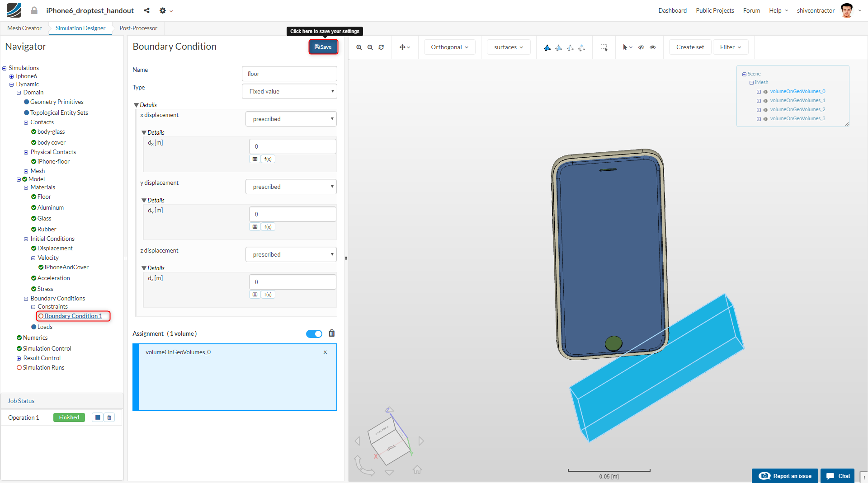Click the show all eye icon
Viewport: 868px width, 483px height.
pyautogui.click(x=653, y=47)
